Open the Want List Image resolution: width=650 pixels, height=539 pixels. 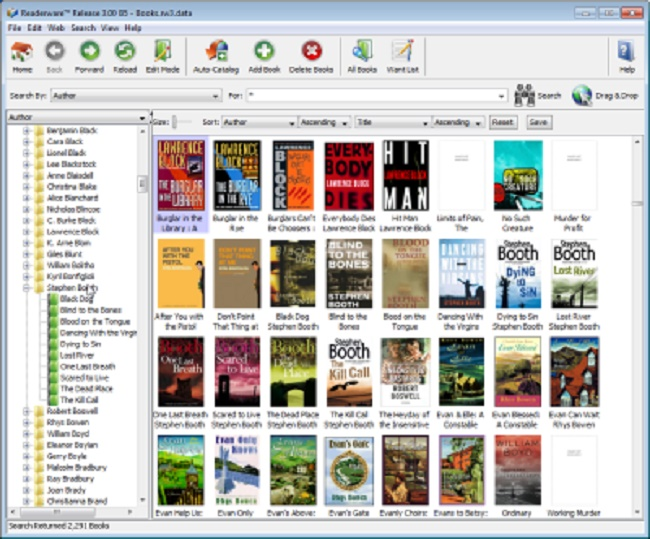403,51
